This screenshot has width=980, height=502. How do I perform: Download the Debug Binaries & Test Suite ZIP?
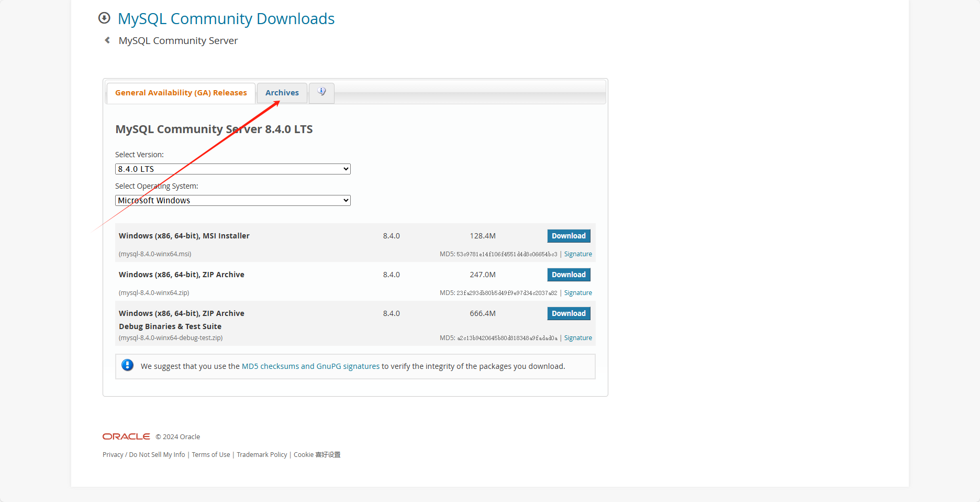click(569, 313)
